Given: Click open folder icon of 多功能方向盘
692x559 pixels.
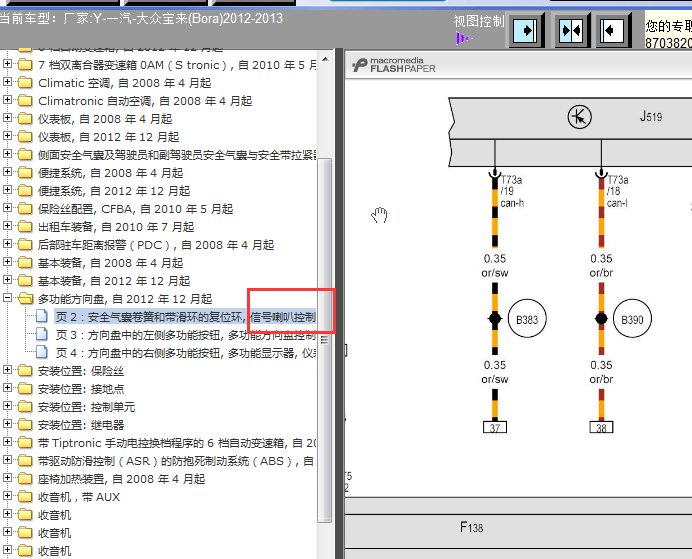Looking at the screenshot, I should [x=26, y=299].
